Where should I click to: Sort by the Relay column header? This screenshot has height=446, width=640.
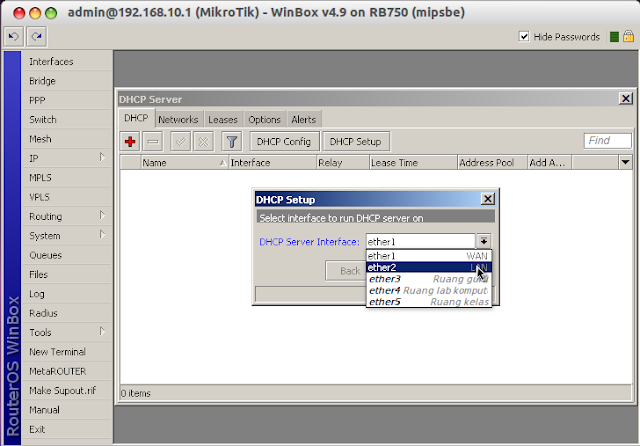(x=343, y=162)
